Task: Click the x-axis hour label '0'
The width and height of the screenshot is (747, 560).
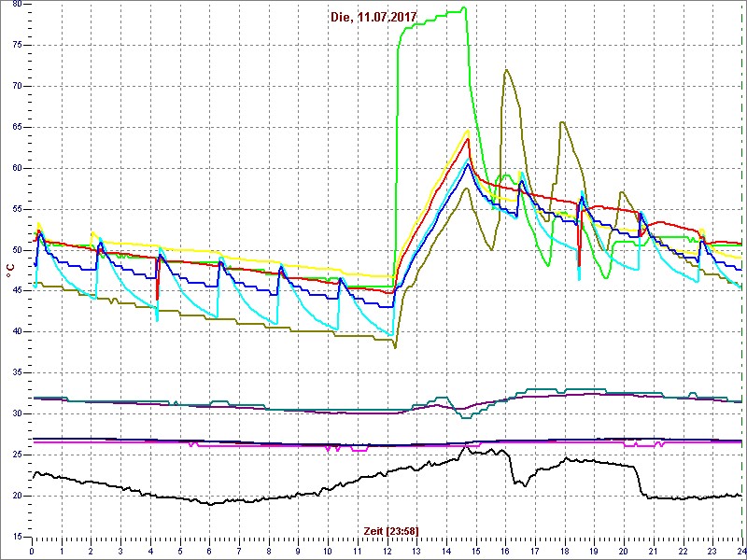Action: click(32, 551)
